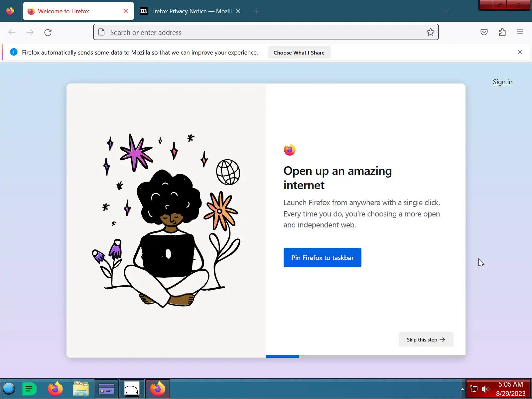Switch to the Welcome to Firefox tab

click(x=78, y=11)
